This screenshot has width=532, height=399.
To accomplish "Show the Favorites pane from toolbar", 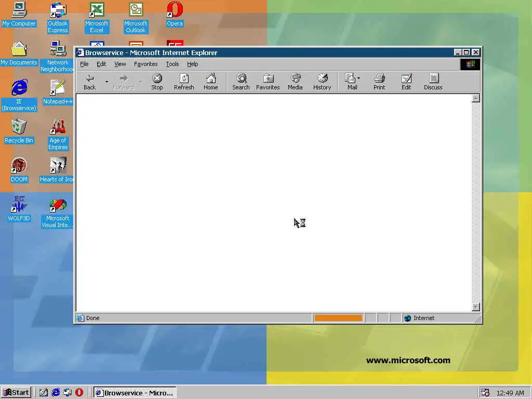I will pos(268,82).
